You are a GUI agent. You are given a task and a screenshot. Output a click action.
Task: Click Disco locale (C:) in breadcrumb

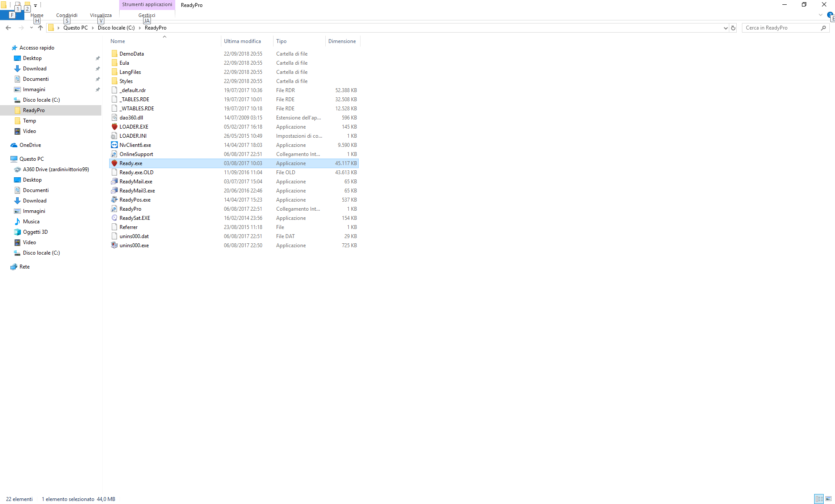tap(116, 28)
